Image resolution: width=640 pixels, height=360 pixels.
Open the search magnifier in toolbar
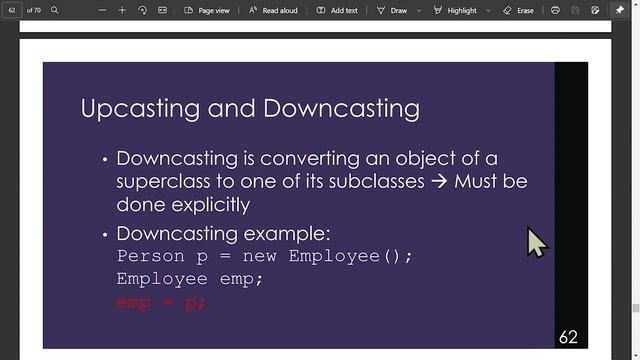point(54,10)
